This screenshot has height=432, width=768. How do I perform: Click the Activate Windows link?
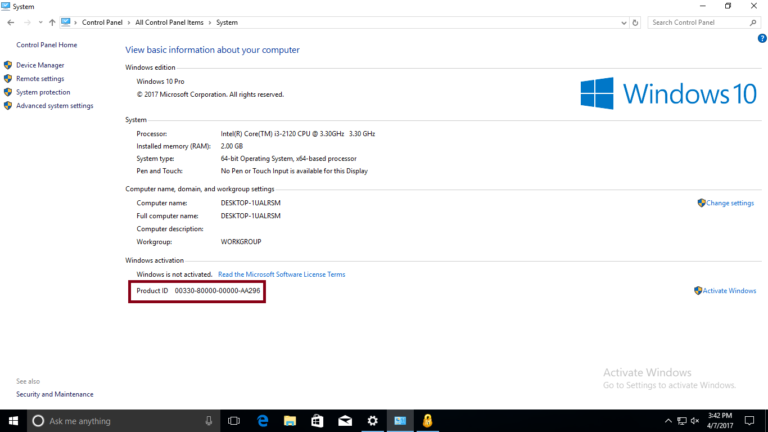729,291
